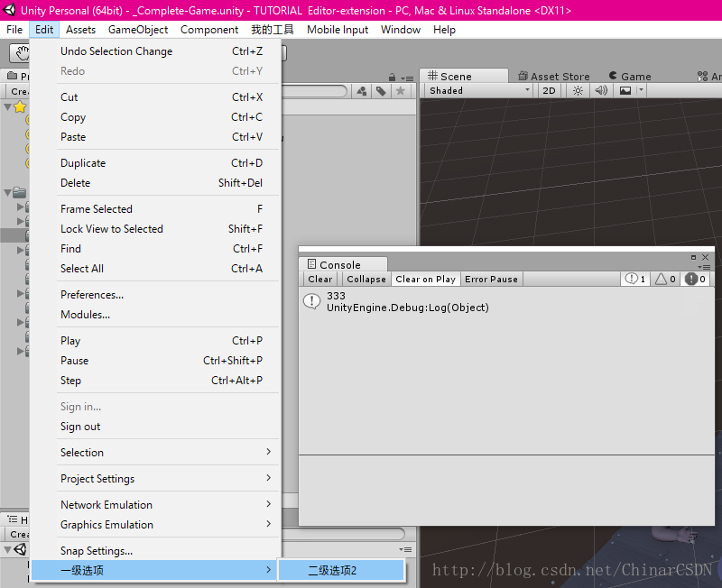Open Modules... from Edit menu
722x588 pixels.
click(x=155, y=314)
